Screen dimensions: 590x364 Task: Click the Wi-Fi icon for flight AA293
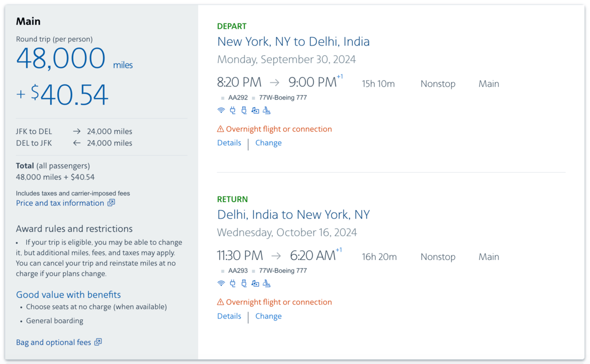pos(221,283)
